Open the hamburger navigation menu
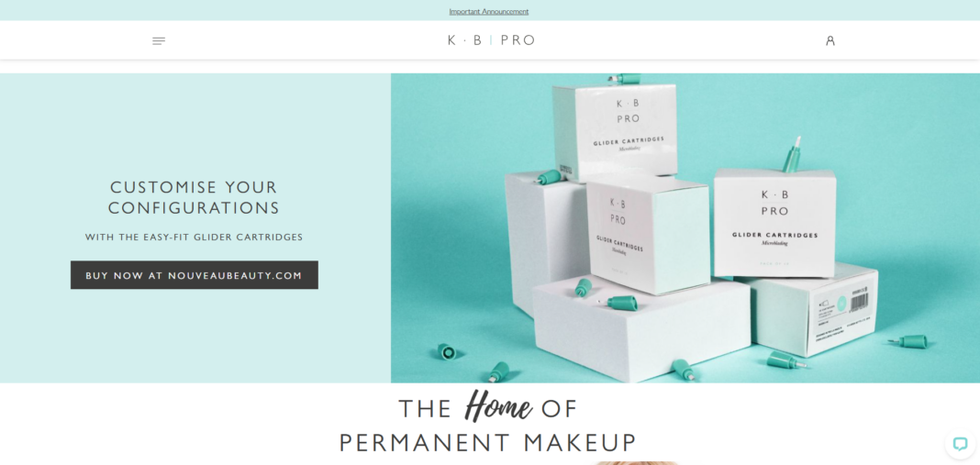The image size is (980, 465). point(159,41)
